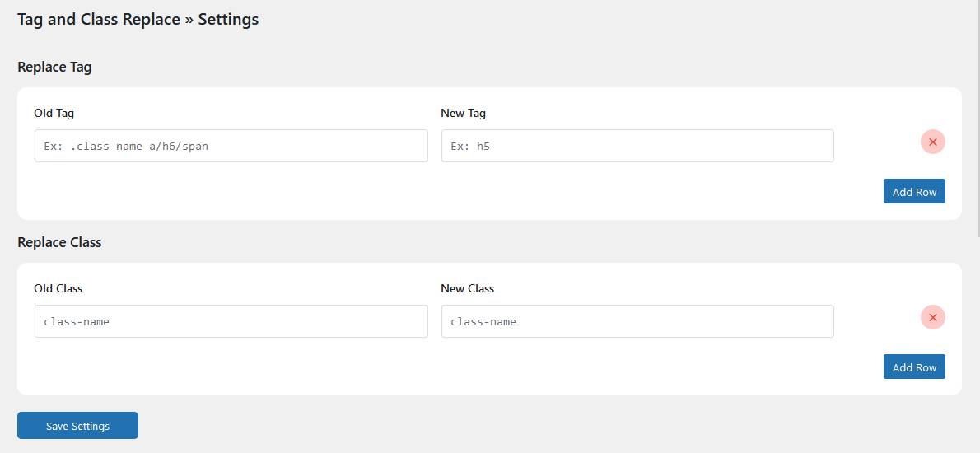Click the Old Class input field
The width and height of the screenshot is (980, 453).
[231, 321]
